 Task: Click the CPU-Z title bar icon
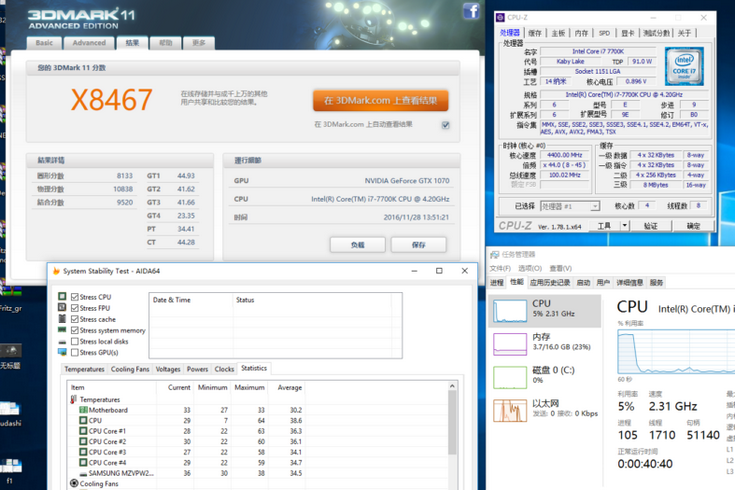tap(500, 17)
